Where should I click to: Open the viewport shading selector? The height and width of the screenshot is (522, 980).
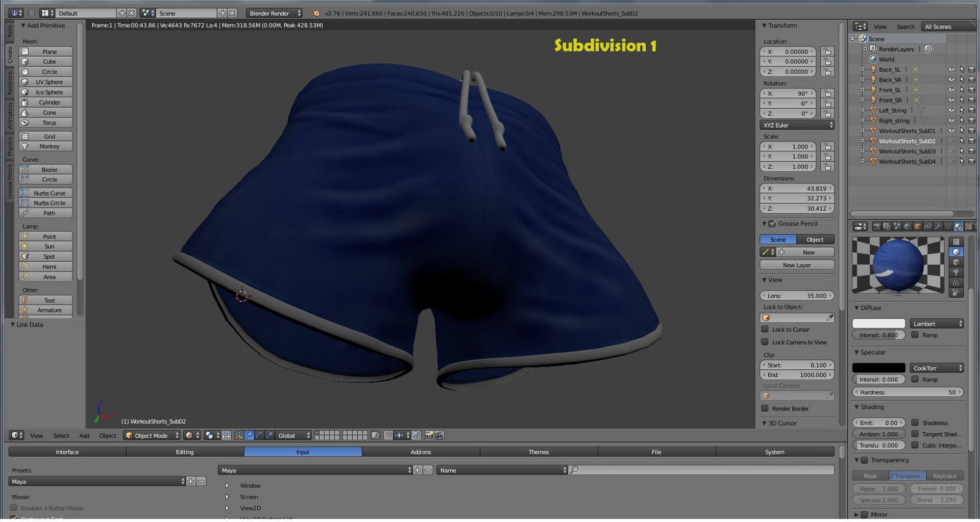[x=192, y=436]
